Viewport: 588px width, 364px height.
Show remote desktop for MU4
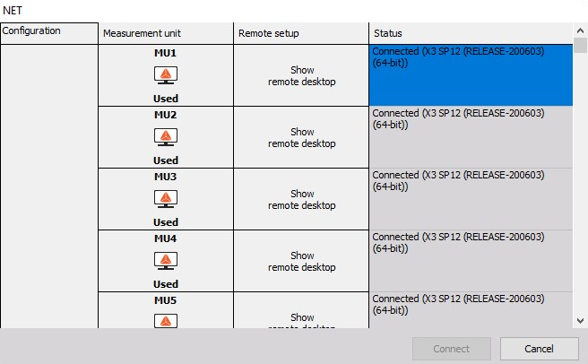pyautogui.click(x=301, y=262)
